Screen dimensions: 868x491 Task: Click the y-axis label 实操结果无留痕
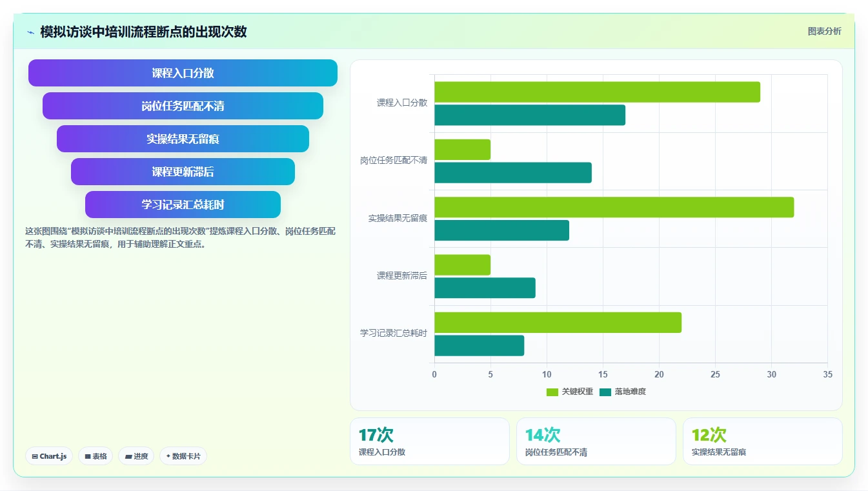[x=398, y=218]
